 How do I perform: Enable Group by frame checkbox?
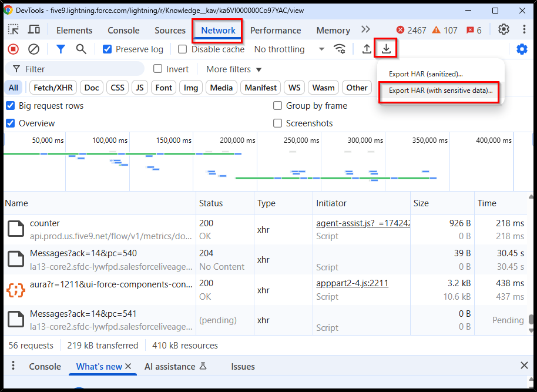pos(277,106)
